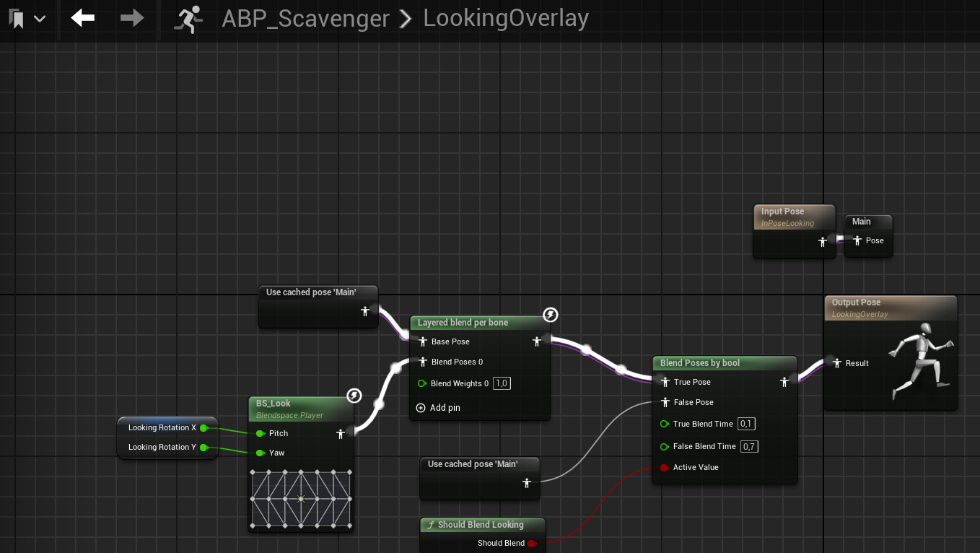Click the LookingOverlay breadcrumb
980x553 pixels.
coord(506,19)
